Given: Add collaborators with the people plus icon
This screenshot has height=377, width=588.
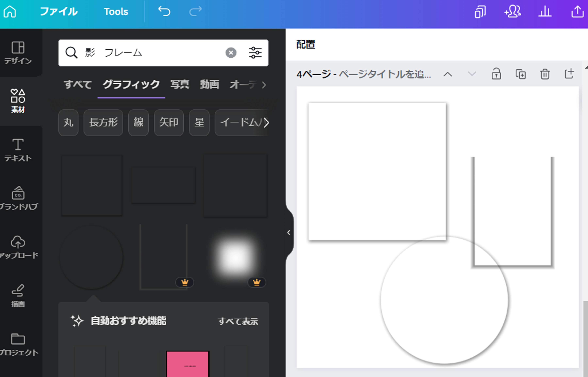Looking at the screenshot, I should tap(513, 11).
